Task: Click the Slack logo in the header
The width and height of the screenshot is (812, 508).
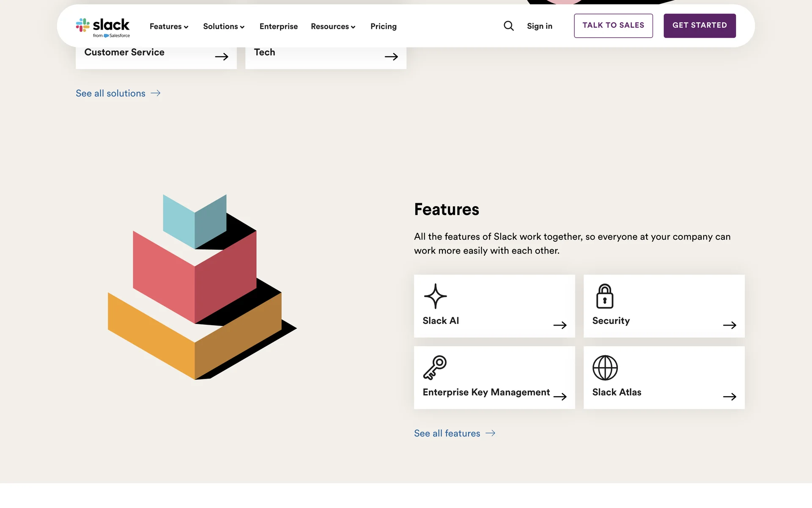Action: [x=103, y=27]
